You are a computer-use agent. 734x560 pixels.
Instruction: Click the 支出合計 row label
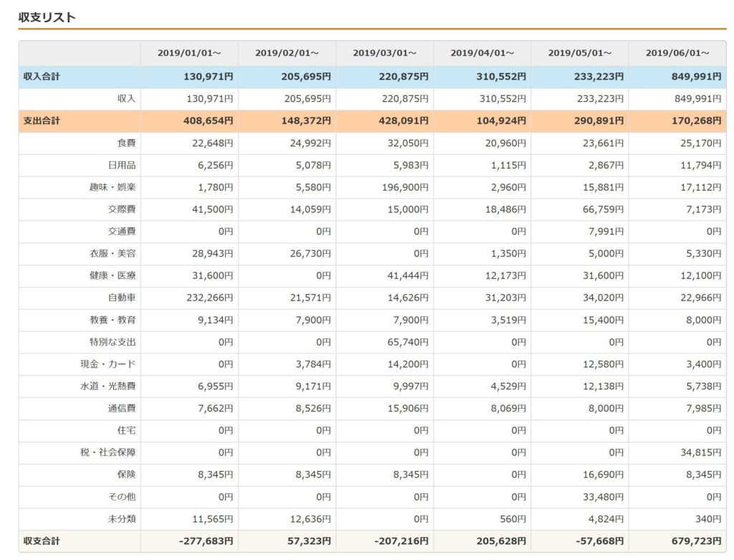coord(41,120)
